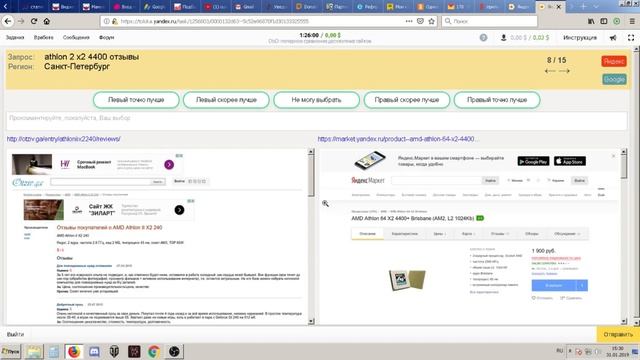Image resolution: width=640 pixels, height=360 pixels.
Task: Click the magnifier zoom icon on right page
Action: tap(325, 203)
